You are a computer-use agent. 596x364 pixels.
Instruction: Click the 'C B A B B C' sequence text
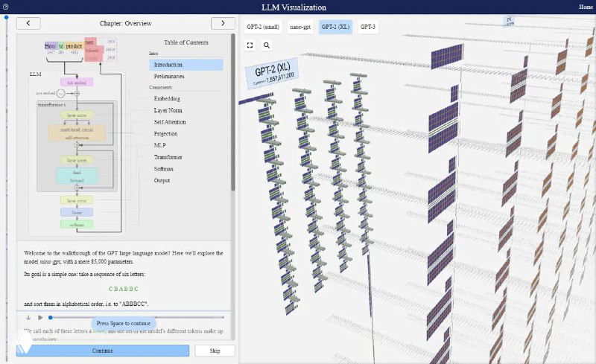pyautogui.click(x=124, y=289)
